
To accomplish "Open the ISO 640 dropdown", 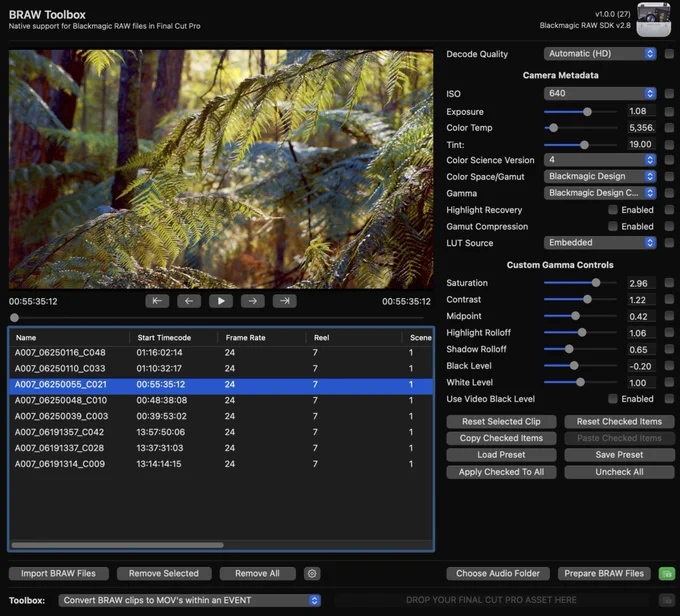I will point(600,93).
